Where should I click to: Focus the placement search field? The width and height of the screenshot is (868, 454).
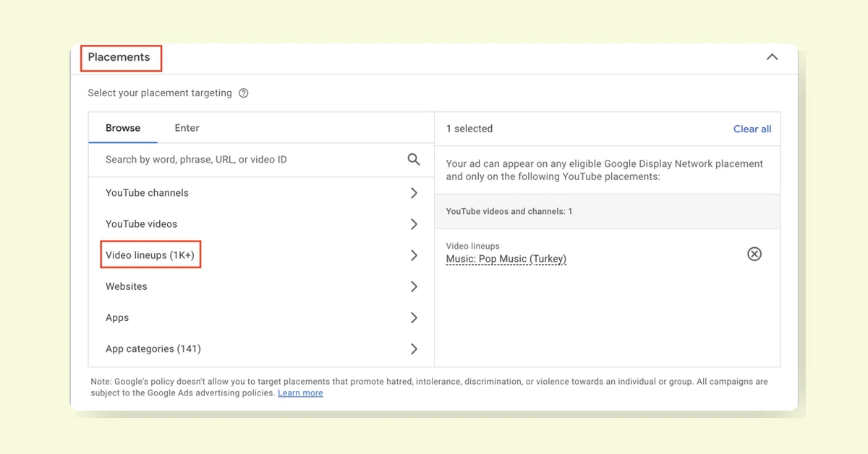coord(261,160)
